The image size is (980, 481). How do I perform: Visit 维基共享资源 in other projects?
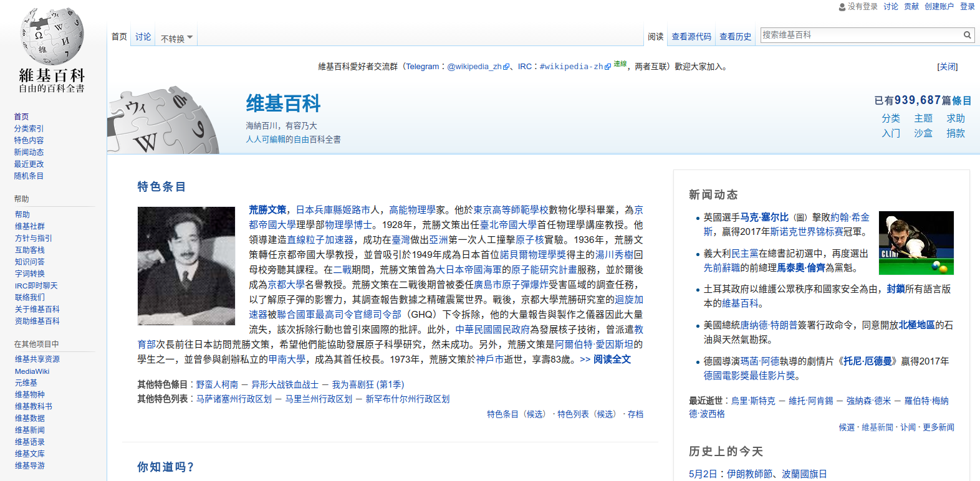(37, 359)
